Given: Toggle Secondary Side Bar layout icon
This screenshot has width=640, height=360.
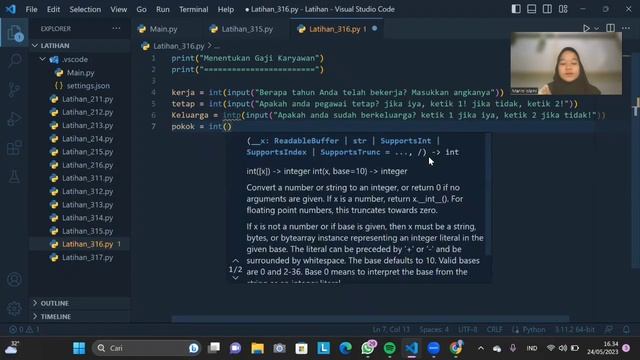Looking at the screenshot, I should click(547, 9).
